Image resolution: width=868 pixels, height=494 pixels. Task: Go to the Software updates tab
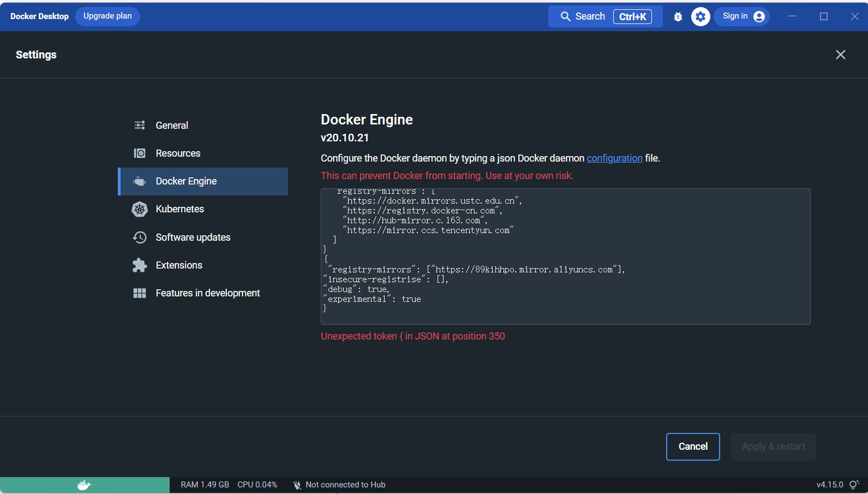[x=203, y=237]
